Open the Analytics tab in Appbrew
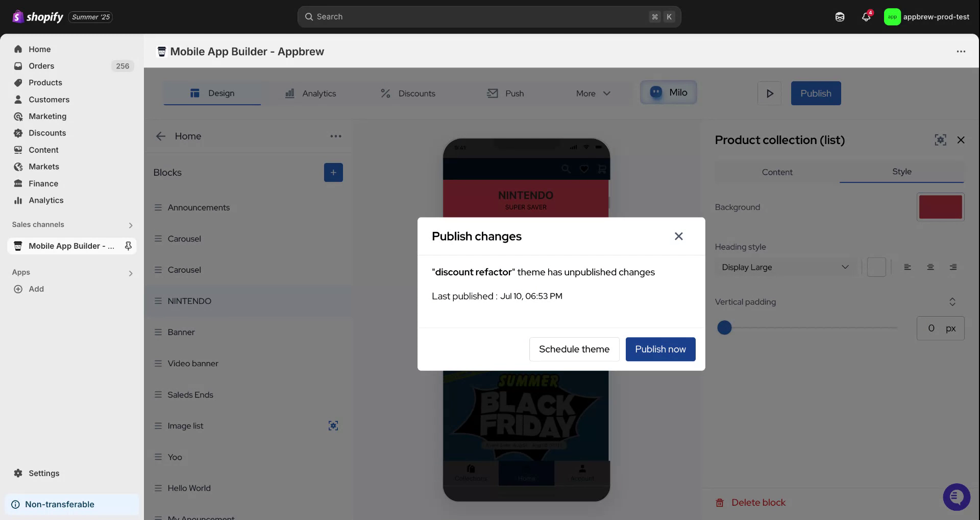 coord(310,93)
